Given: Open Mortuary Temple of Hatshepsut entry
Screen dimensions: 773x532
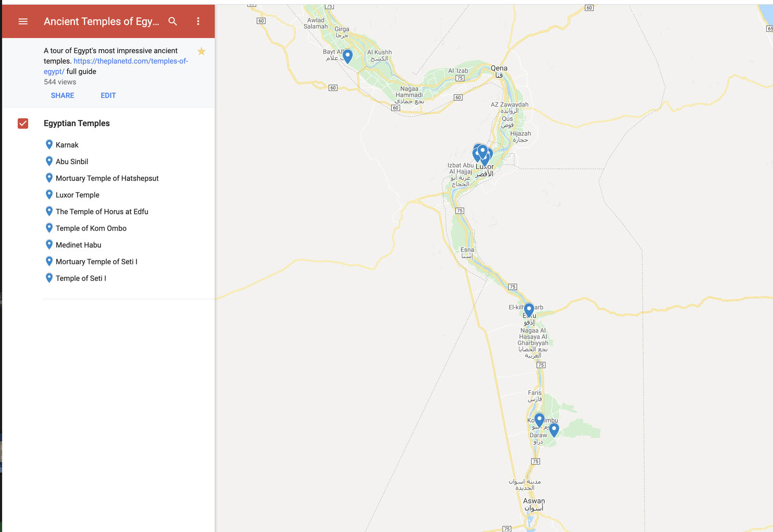Looking at the screenshot, I should pyautogui.click(x=107, y=178).
